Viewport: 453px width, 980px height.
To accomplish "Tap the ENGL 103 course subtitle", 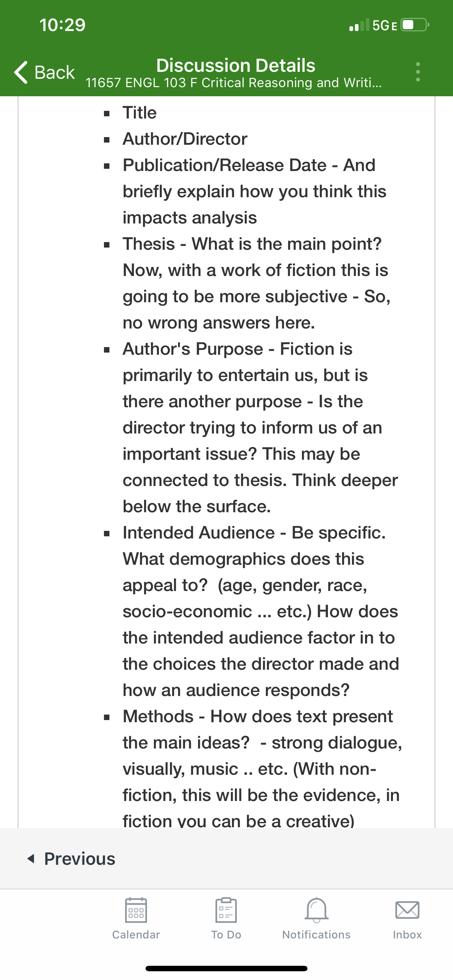I will (233, 82).
